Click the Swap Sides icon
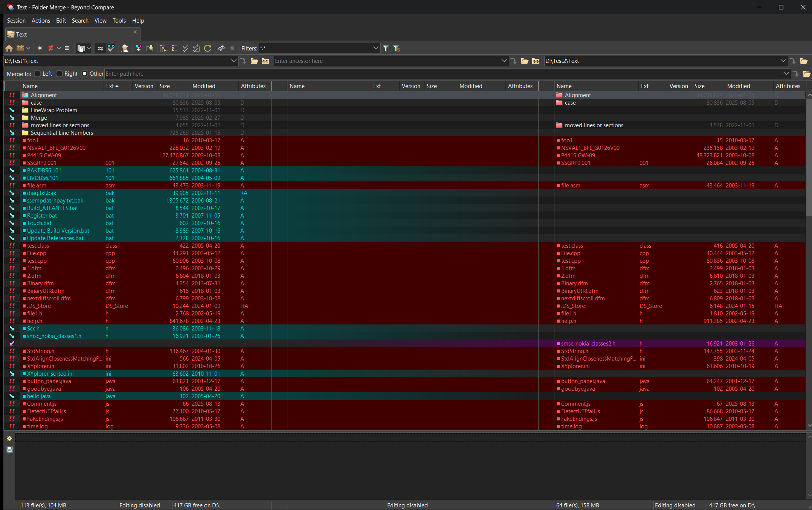 tap(221, 48)
